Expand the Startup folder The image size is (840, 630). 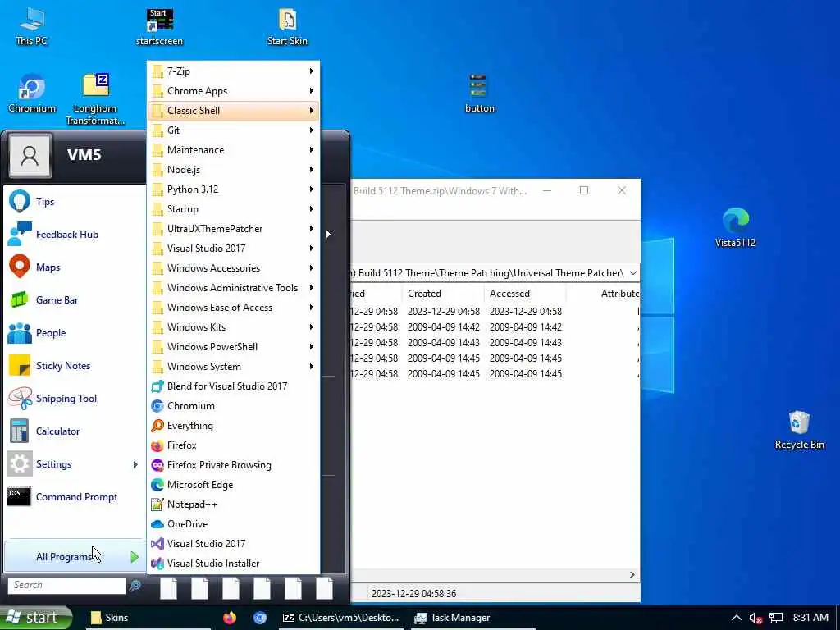234,209
